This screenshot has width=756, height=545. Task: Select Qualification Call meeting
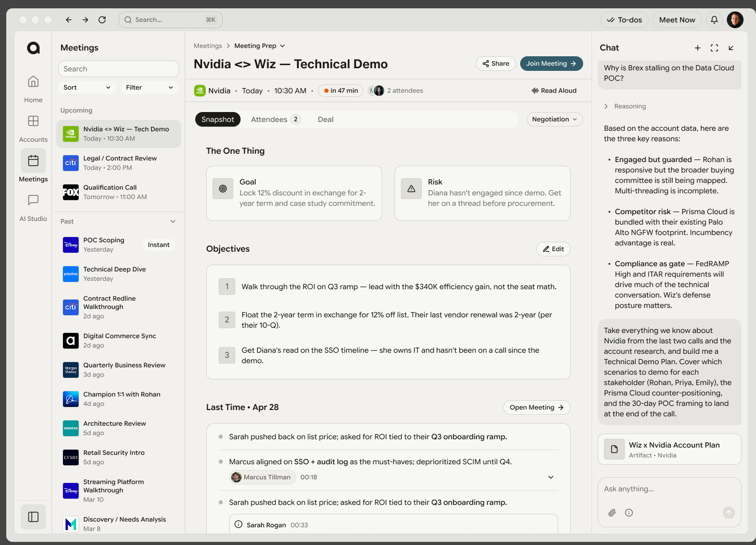click(119, 192)
